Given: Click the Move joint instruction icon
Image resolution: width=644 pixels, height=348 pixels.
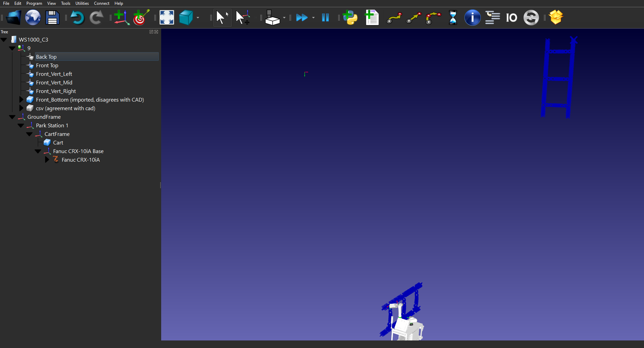Looking at the screenshot, I should (x=394, y=18).
